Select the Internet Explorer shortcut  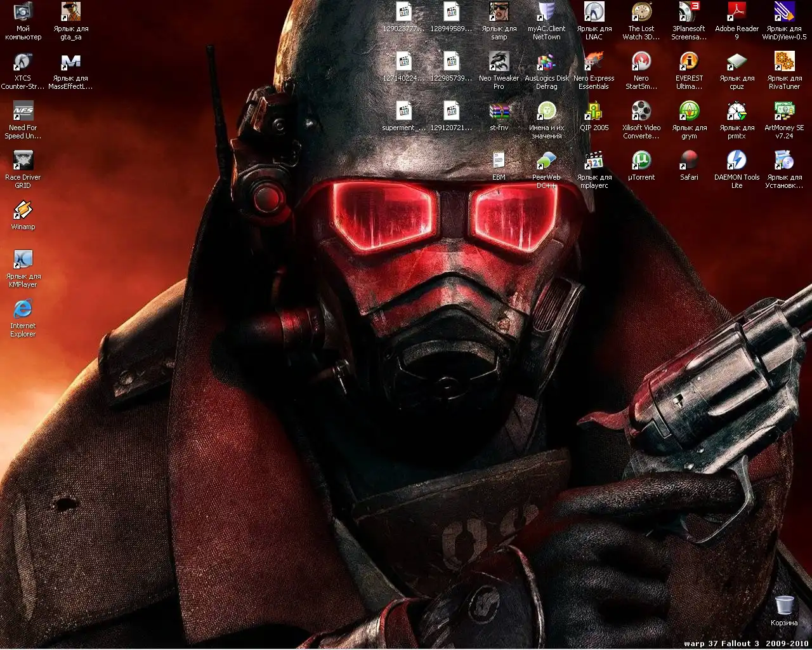point(23,310)
